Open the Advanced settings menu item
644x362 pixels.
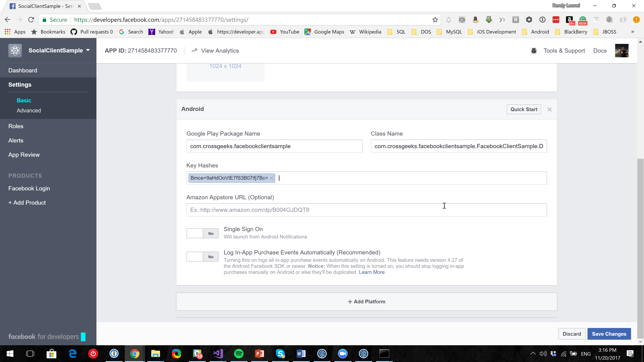click(x=29, y=110)
